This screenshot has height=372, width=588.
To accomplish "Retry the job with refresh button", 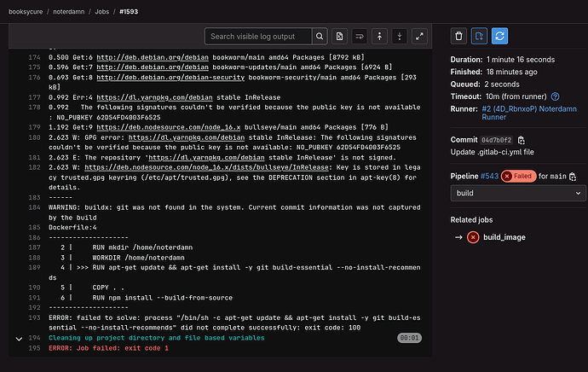I will coord(500,36).
